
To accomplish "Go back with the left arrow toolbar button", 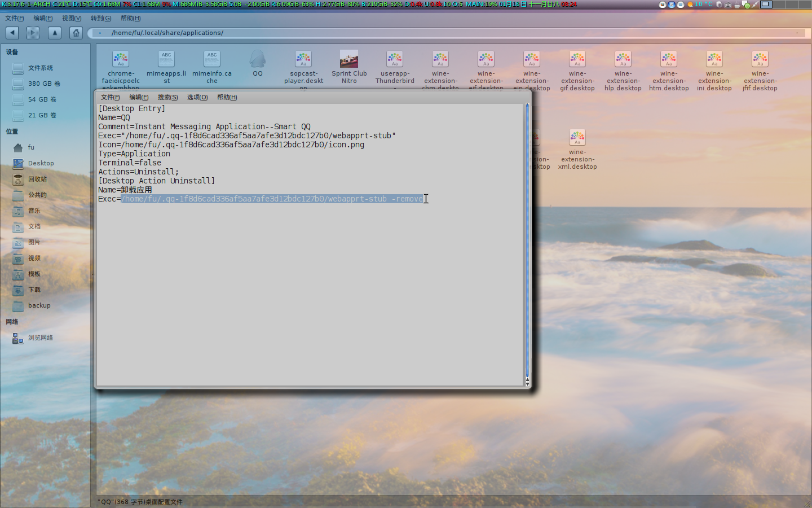I will click(x=12, y=33).
